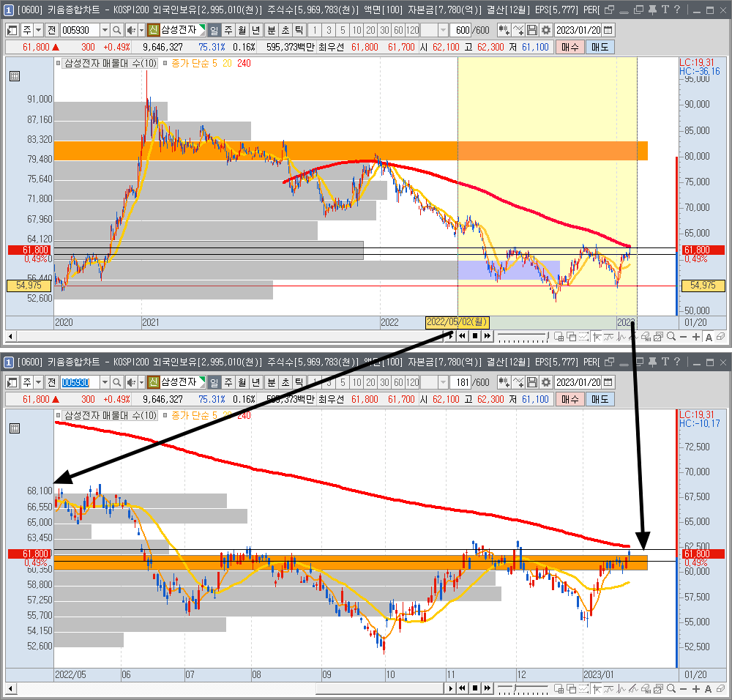Expand speaker options dropdown arrow in top window

(x=141, y=30)
